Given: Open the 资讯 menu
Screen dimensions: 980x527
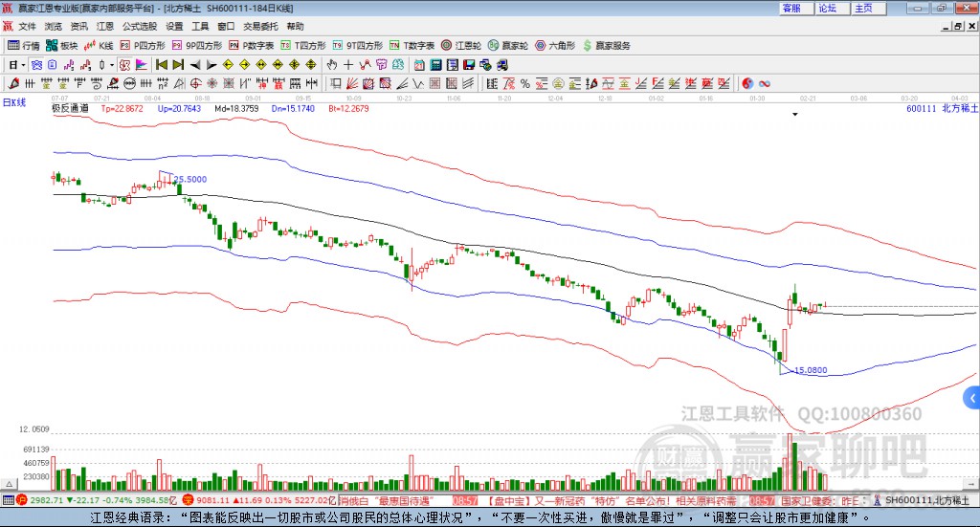Looking at the screenshot, I should coord(78,26).
